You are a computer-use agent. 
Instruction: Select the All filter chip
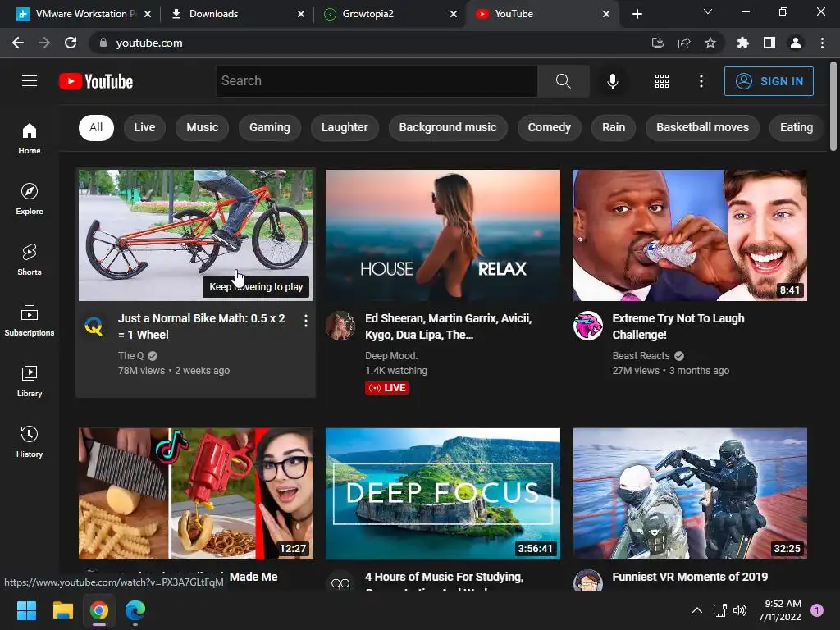[97, 127]
